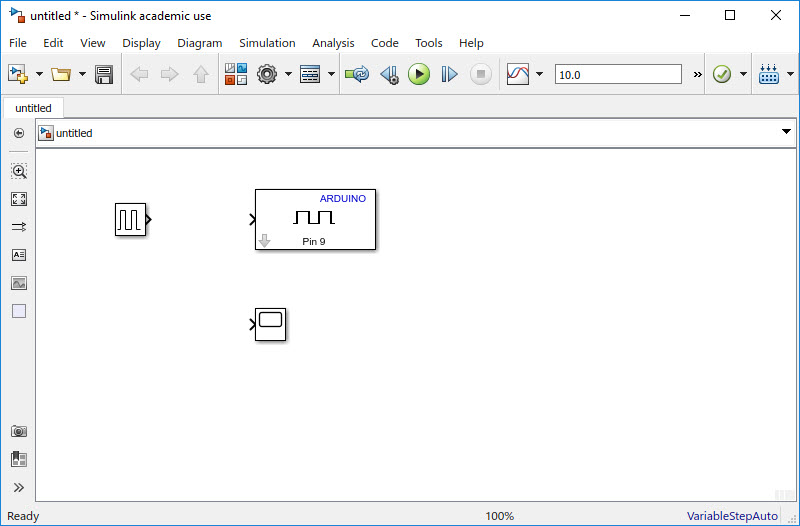The height and width of the screenshot is (526, 800).
Task: Click the Open folder icon
Action: [61, 74]
